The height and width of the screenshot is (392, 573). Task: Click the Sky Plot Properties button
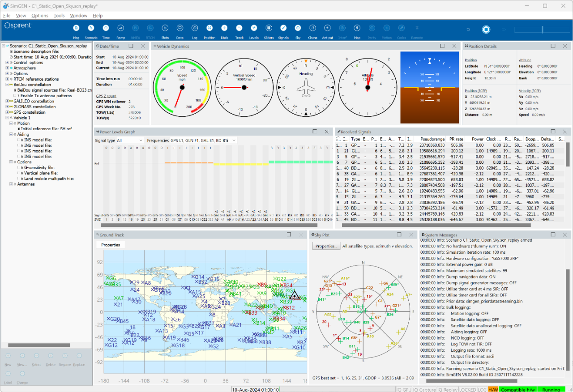coord(325,246)
